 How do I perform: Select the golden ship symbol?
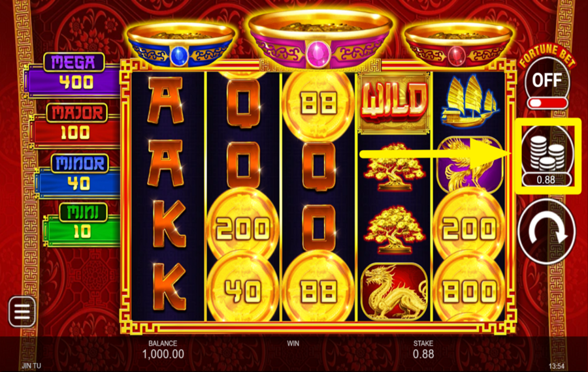click(x=470, y=102)
